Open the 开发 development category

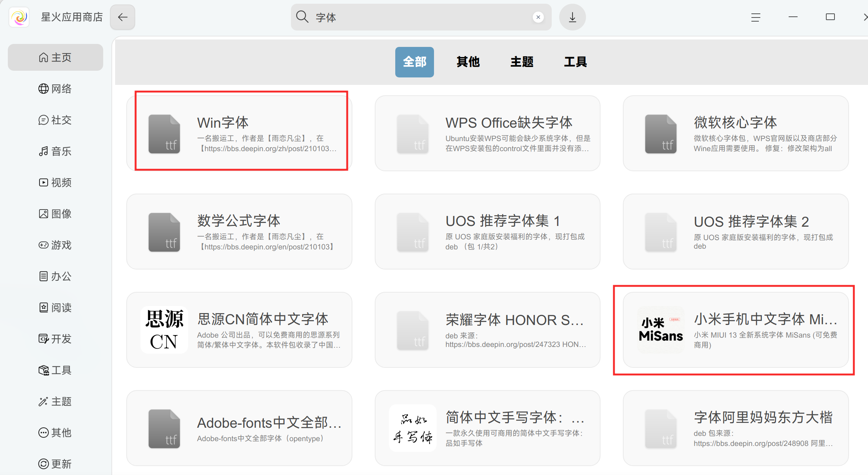[x=56, y=339]
